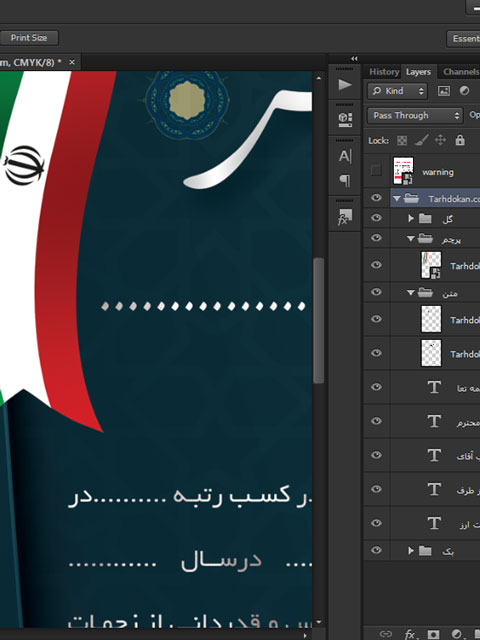Hide the آقای text layer
This screenshot has height=640, width=480.
[x=376, y=455]
